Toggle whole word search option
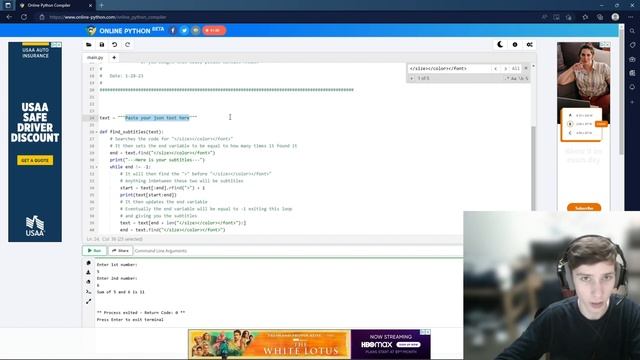The width and height of the screenshot is (640, 360). (521, 78)
